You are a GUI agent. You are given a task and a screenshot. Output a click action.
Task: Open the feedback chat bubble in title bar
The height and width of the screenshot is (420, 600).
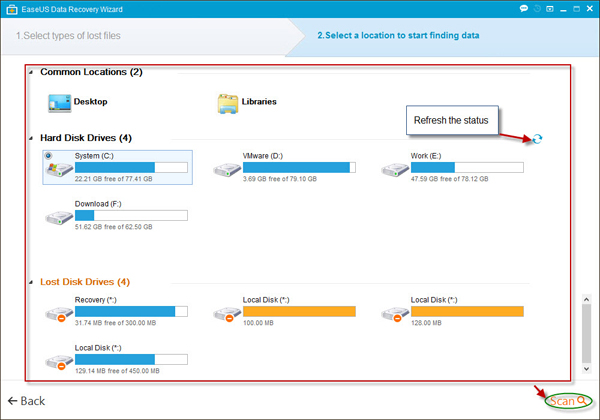[526, 8]
